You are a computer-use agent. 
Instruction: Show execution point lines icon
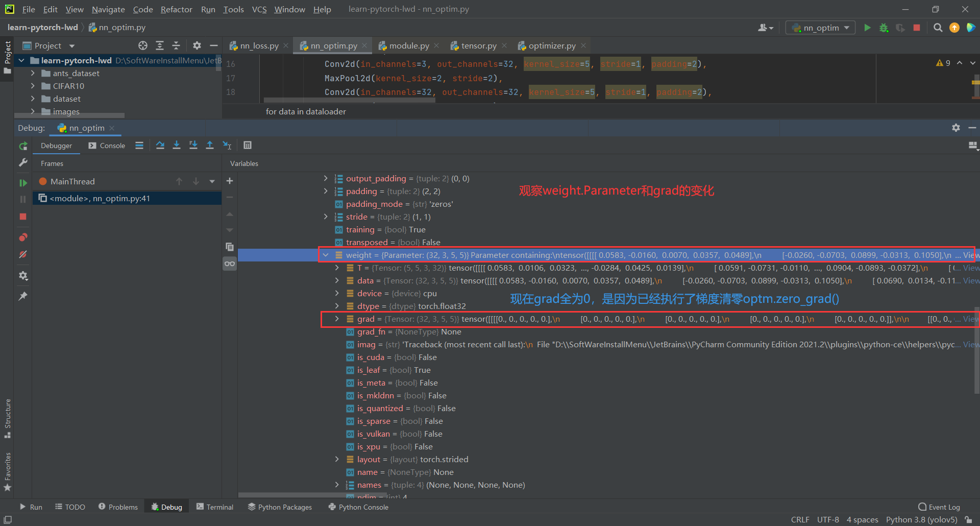pyautogui.click(x=139, y=145)
